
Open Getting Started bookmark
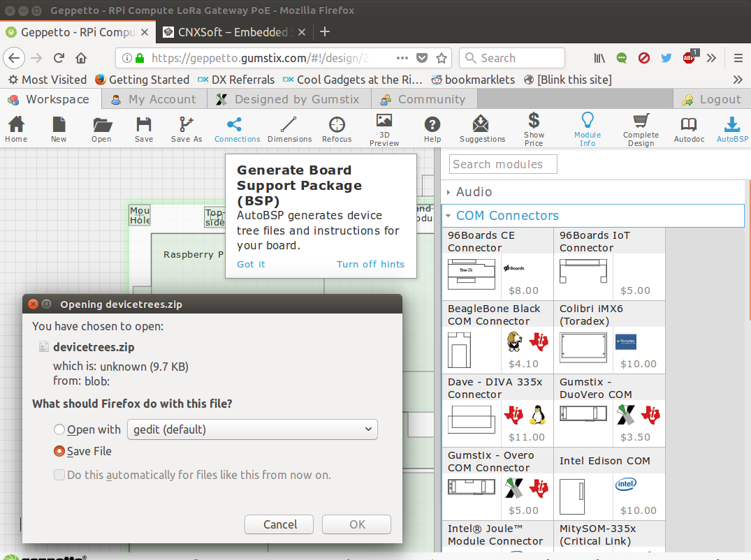(x=143, y=80)
